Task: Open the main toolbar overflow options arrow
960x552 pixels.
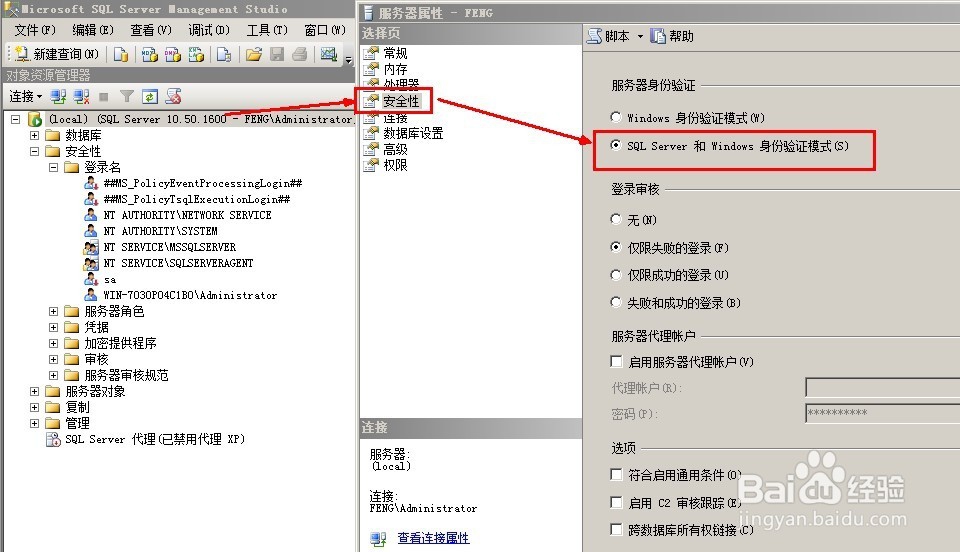Action: [x=348, y=59]
